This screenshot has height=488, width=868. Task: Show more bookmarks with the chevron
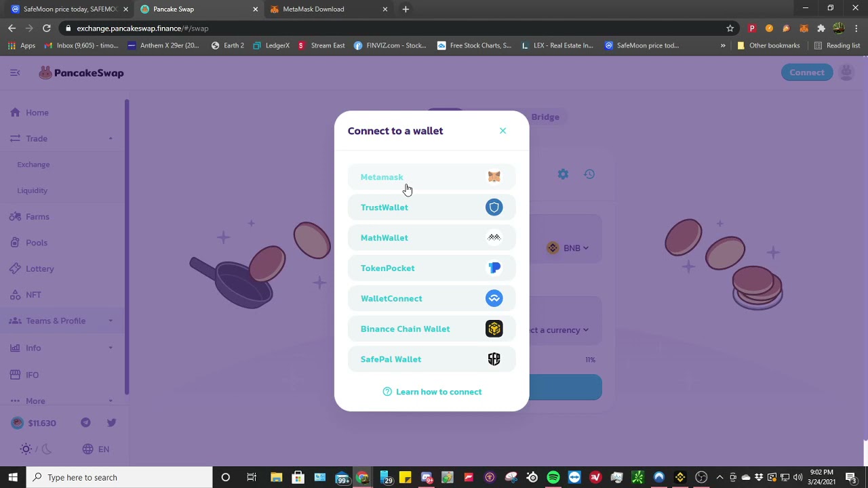click(x=723, y=45)
